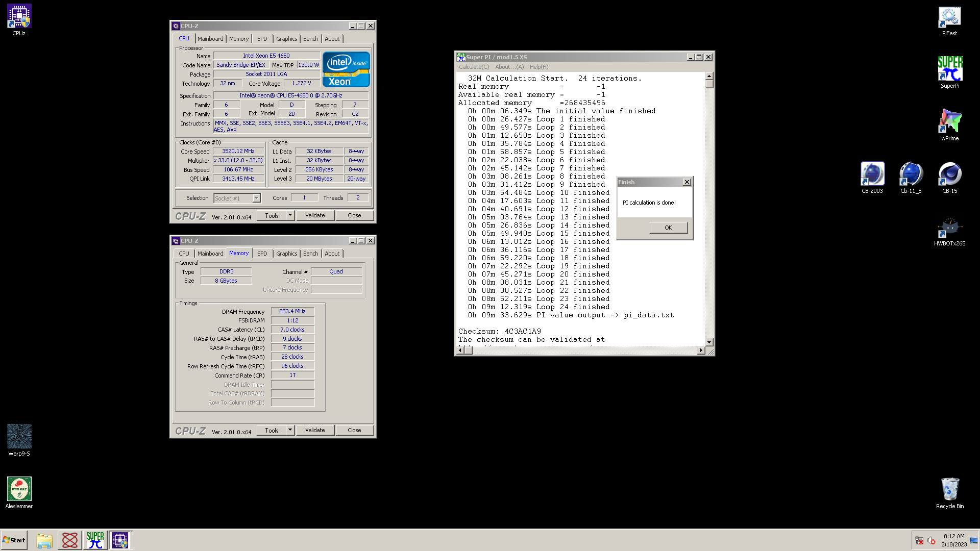The width and height of the screenshot is (980, 551).
Task: Click the bottom CPU-Z window title icon
Action: [x=176, y=241]
